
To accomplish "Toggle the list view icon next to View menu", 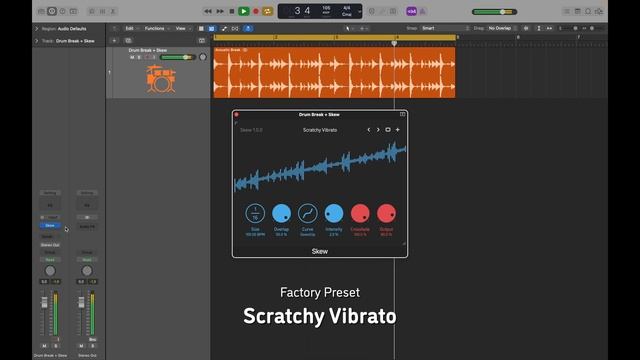I will [211, 29].
